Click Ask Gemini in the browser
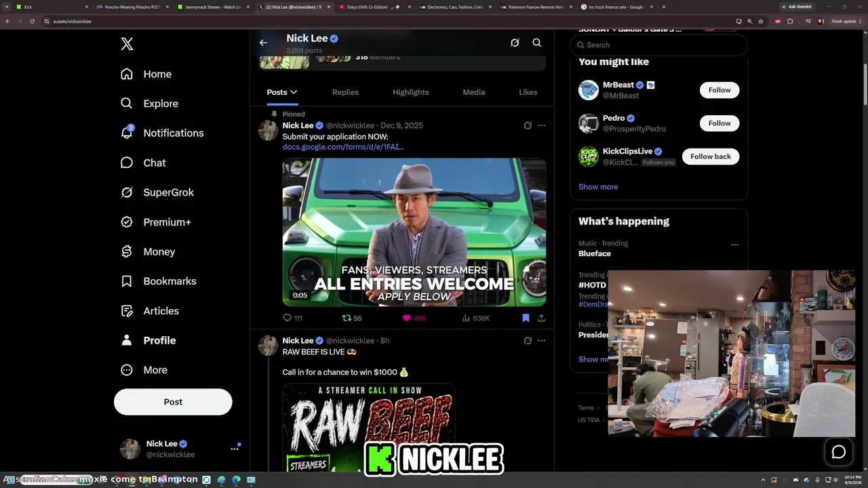The image size is (868, 488). (796, 7)
